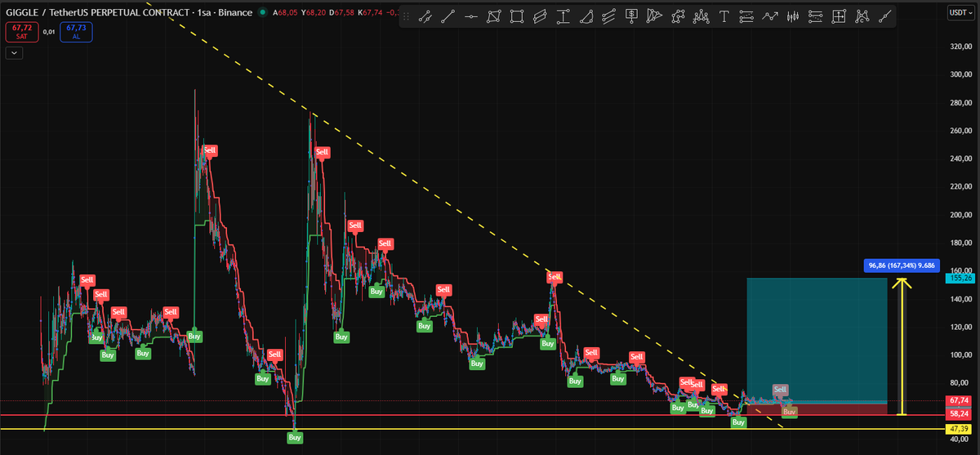Select the polyline shape tool

click(x=678, y=16)
